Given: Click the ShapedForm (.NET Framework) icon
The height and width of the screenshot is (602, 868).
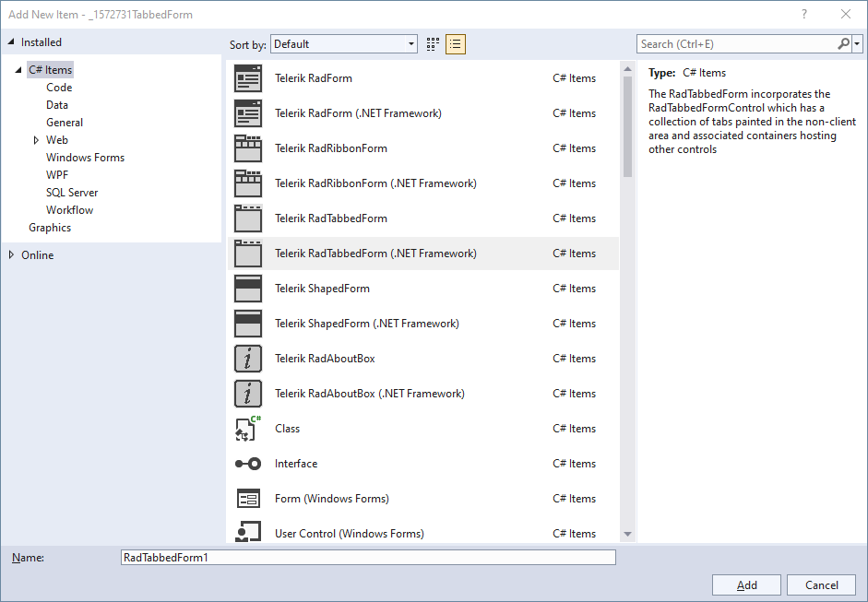Looking at the screenshot, I should tap(248, 324).
